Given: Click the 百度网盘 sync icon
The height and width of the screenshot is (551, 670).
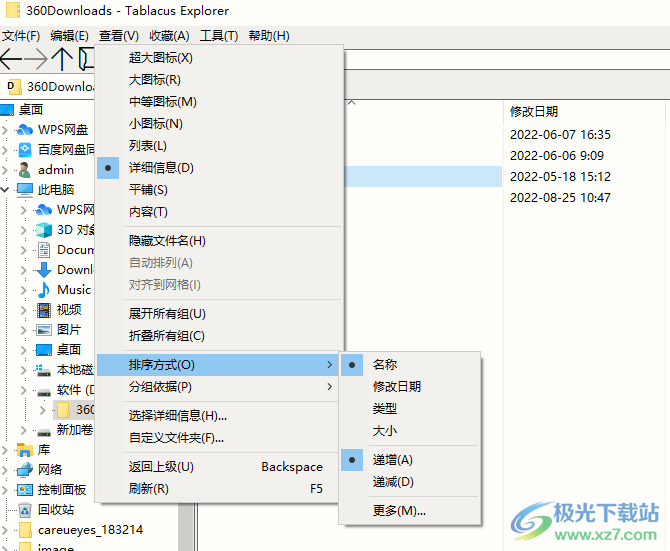Looking at the screenshot, I should [25, 149].
